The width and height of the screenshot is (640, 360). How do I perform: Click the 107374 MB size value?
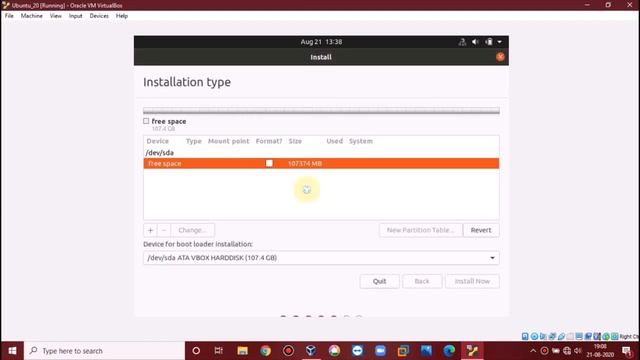tap(305, 163)
